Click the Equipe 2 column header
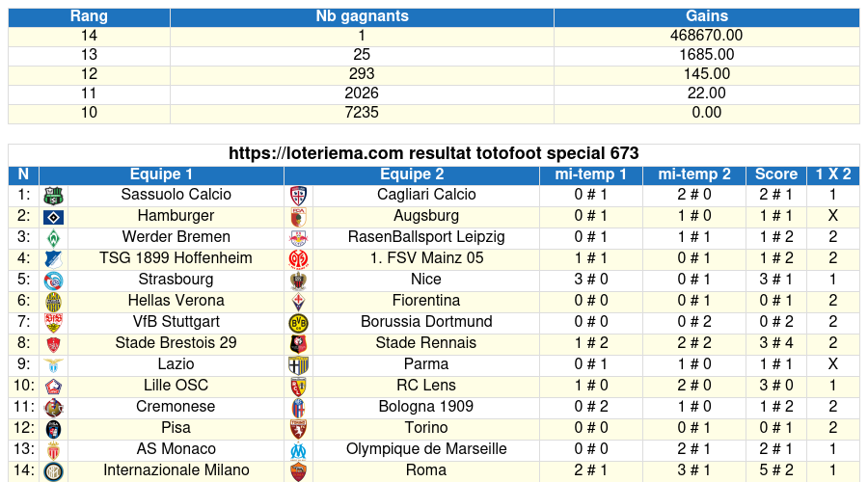Viewport: 868px width, 482px height. tap(412, 174)
